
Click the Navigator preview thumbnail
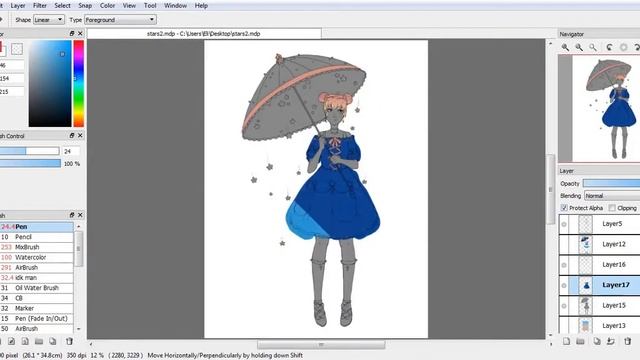[599, 108]
